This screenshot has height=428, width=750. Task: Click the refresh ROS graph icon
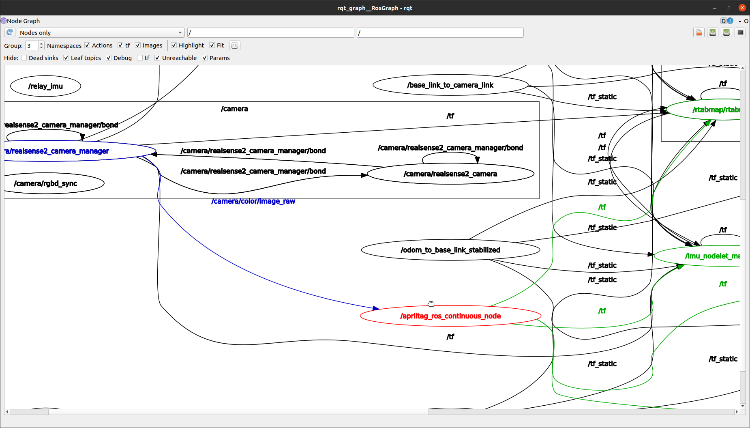pyautogui.click(x=9, y=32)
